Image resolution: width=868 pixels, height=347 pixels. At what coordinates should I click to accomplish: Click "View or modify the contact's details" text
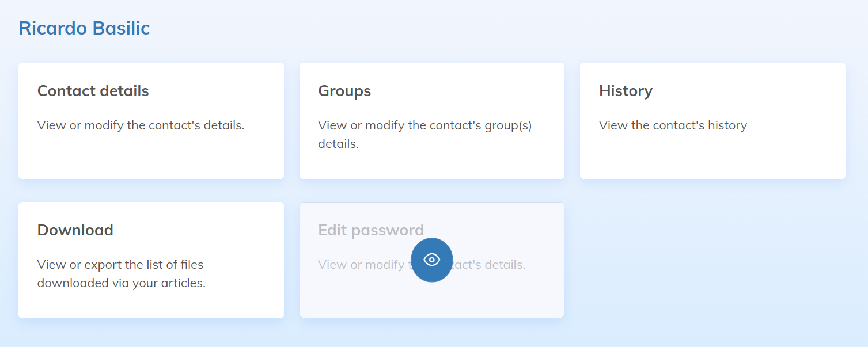141,125
